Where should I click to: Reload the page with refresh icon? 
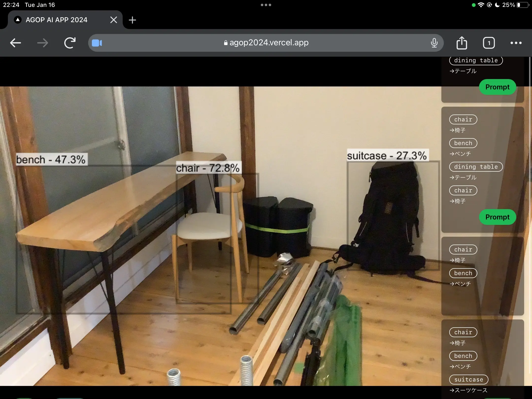[70, 43]
